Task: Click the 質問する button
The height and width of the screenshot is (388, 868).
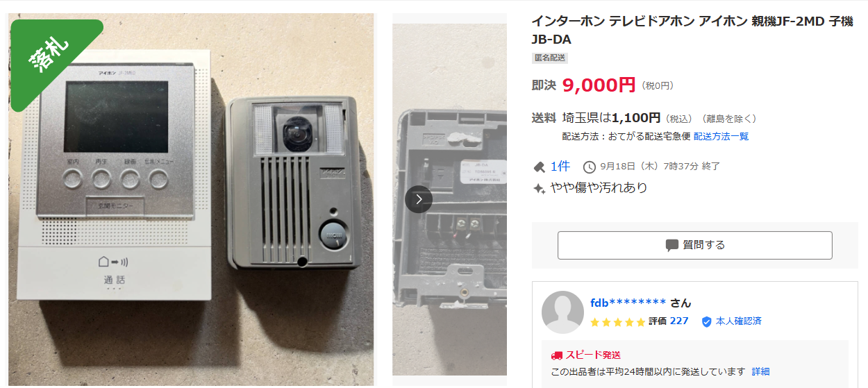Action: pyautogui.click(x=694, y=245)
